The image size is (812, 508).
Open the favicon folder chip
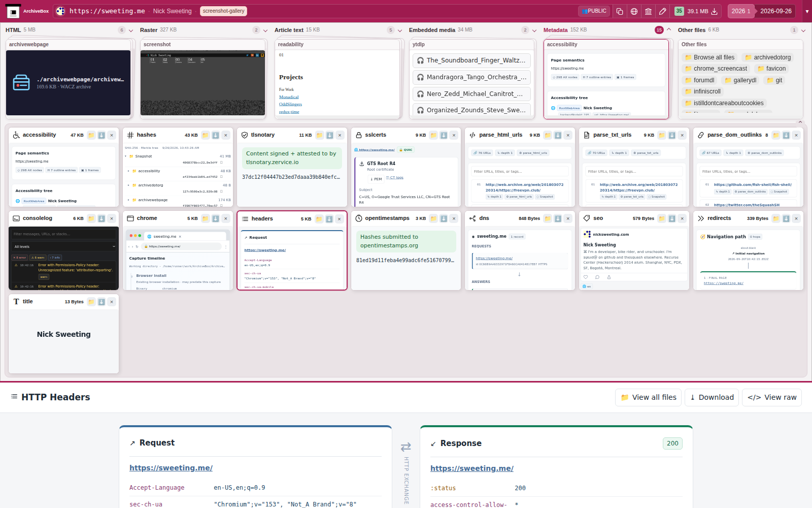771,69
